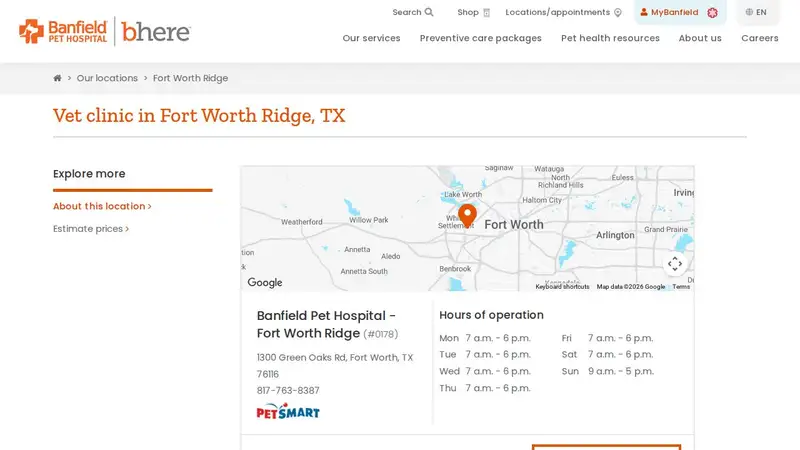Open the Preventive care packages menu
Screen dimensions: 800x450
[481, 38]
